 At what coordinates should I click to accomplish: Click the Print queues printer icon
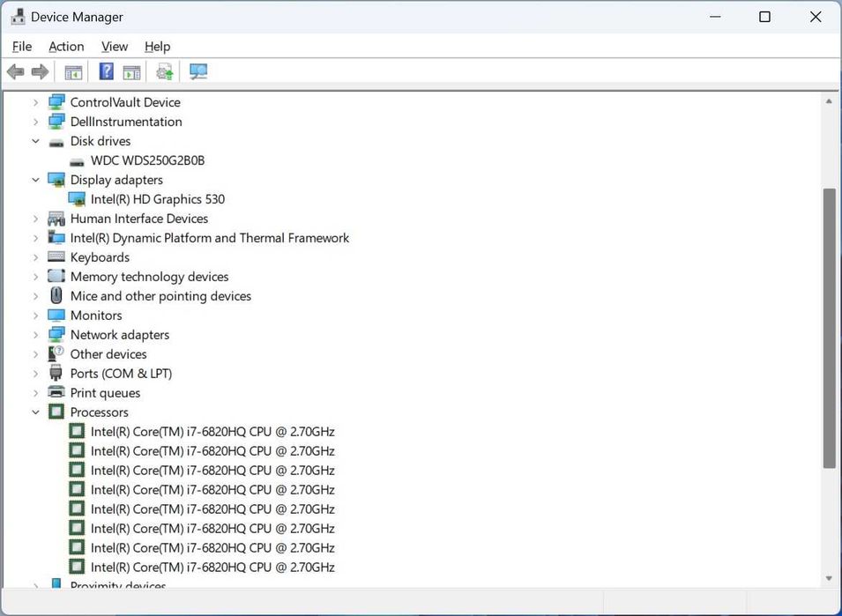[56, 392]
